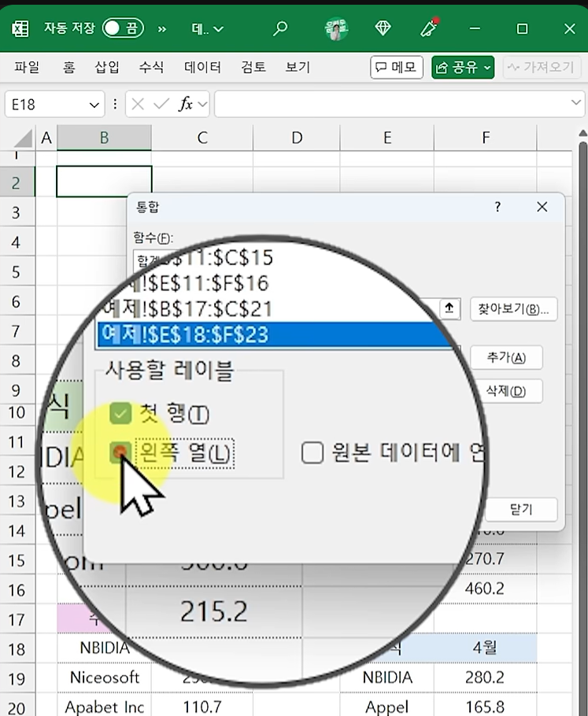Toggle the 왼쪽 열(L) checkbox

click(120, 452)
